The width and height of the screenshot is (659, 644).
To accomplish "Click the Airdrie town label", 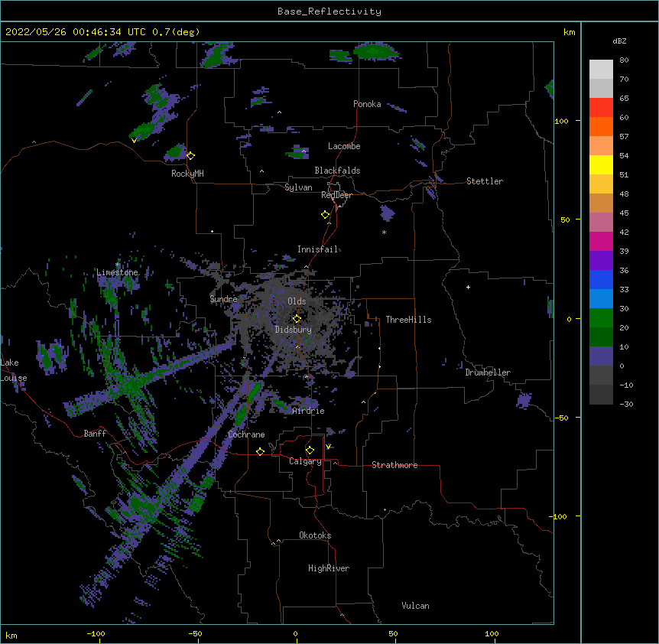I will pos(309,411).
